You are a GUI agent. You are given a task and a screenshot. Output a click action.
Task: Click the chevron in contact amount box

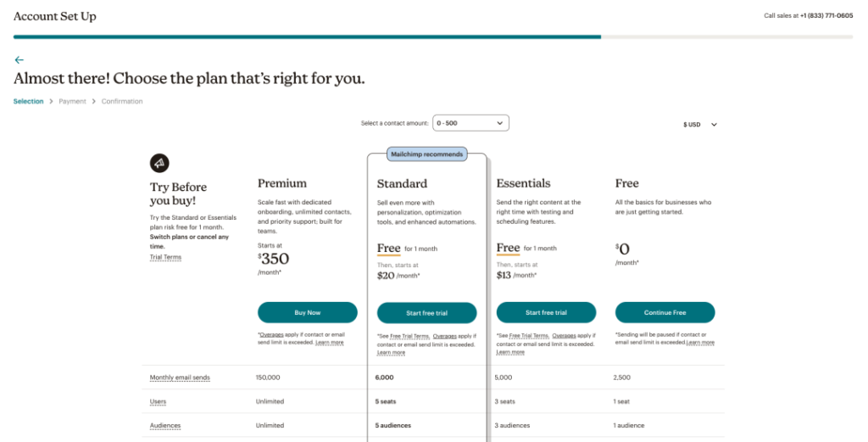[499, 123]
